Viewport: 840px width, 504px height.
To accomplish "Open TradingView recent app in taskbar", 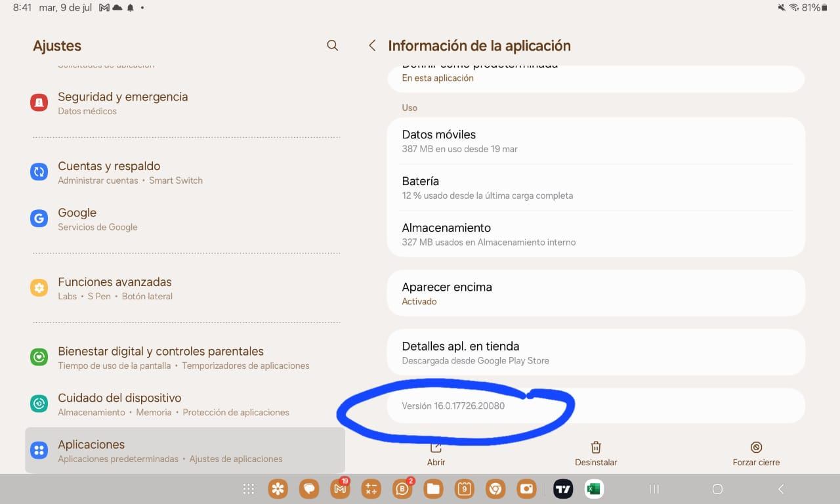I will point(563,489).
